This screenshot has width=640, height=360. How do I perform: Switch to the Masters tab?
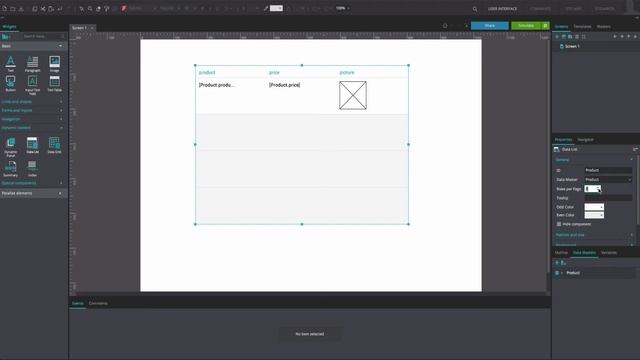point(604,27)
